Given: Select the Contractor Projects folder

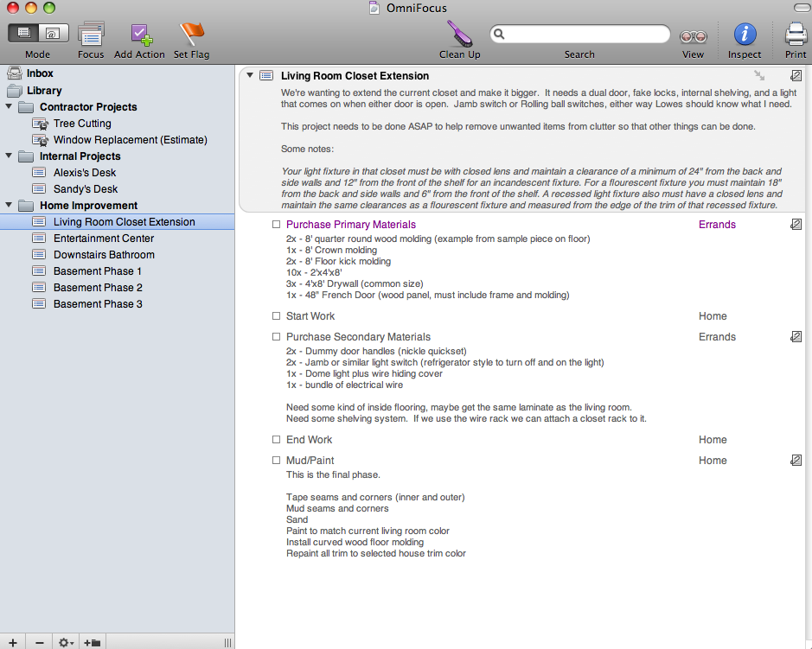Looking at the screenshot, I should point(88,107).
